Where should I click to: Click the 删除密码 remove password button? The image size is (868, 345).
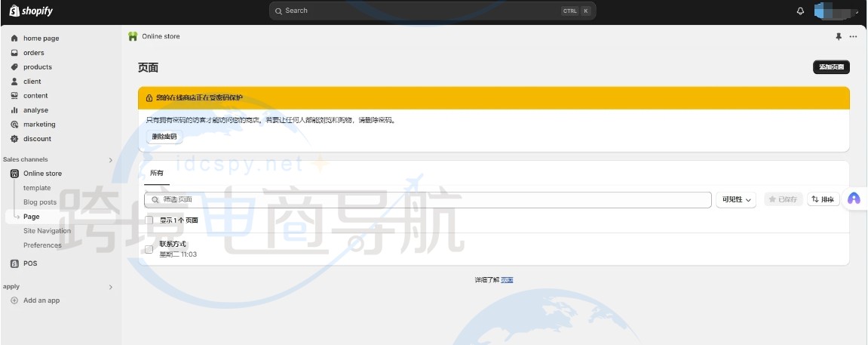164,137
